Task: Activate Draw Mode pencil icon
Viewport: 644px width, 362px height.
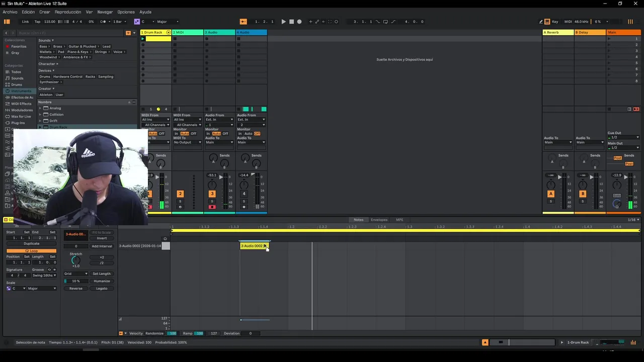Action: 541,22
